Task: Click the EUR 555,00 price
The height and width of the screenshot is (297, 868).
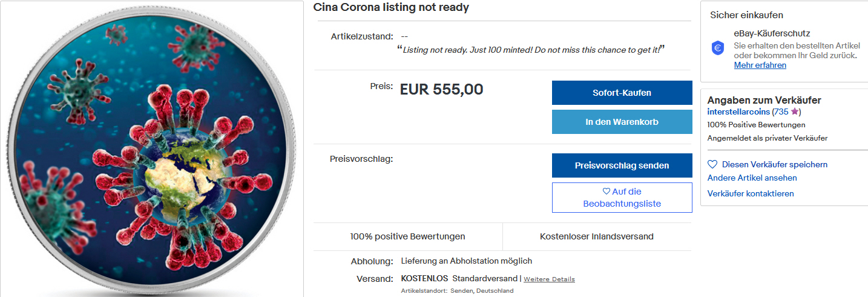Action: click(x=441, y=90)
